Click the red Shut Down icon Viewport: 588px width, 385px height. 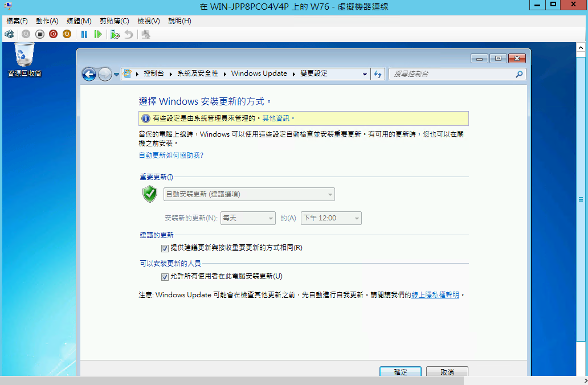53,34
